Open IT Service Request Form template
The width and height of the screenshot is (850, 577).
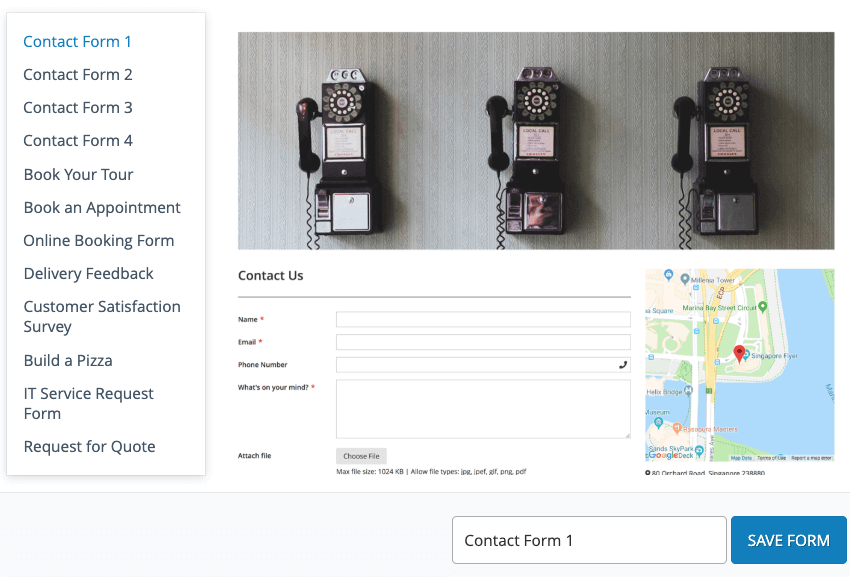(x=88, y=403)
